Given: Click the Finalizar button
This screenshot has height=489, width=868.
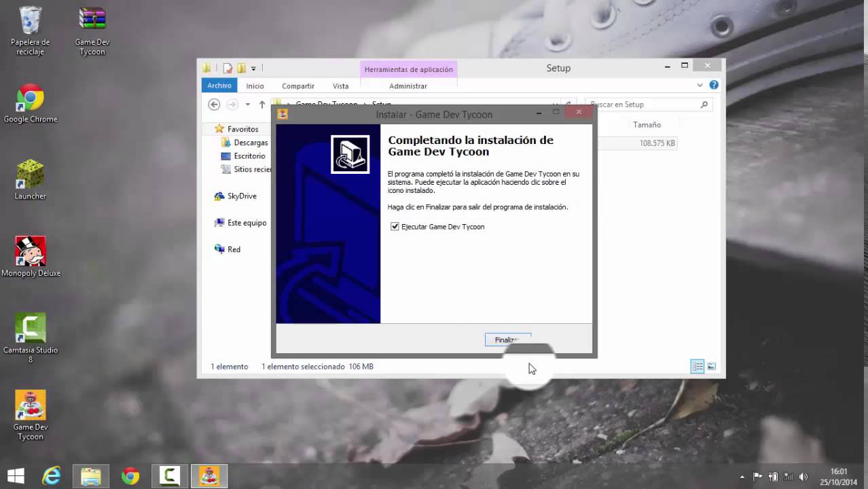Looking at the screenshot, I should [x=508, y=340].
